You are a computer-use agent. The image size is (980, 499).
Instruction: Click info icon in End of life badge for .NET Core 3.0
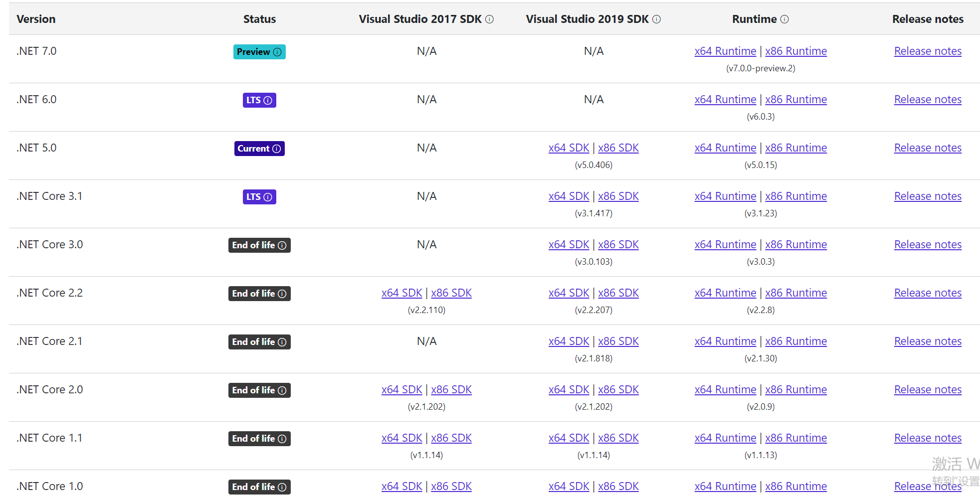click(282, 245)
